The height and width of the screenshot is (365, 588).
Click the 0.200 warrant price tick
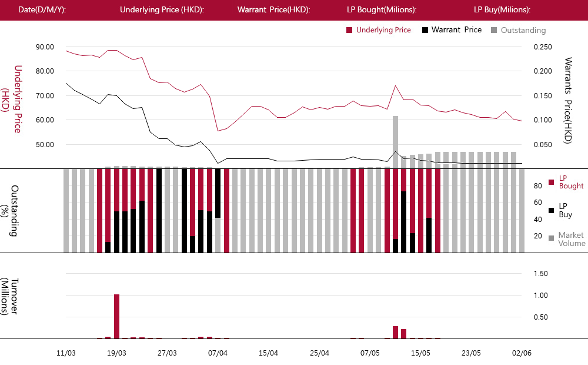point(543,71)
